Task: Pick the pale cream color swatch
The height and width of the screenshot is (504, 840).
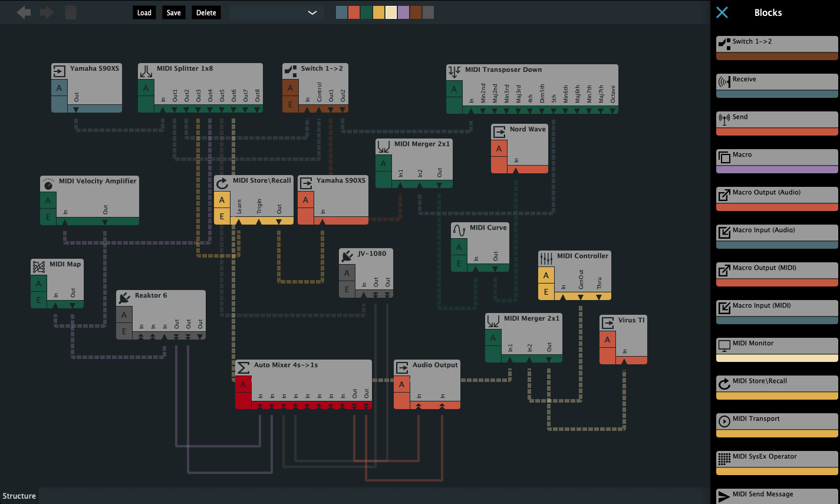Action: click(391, 12)
